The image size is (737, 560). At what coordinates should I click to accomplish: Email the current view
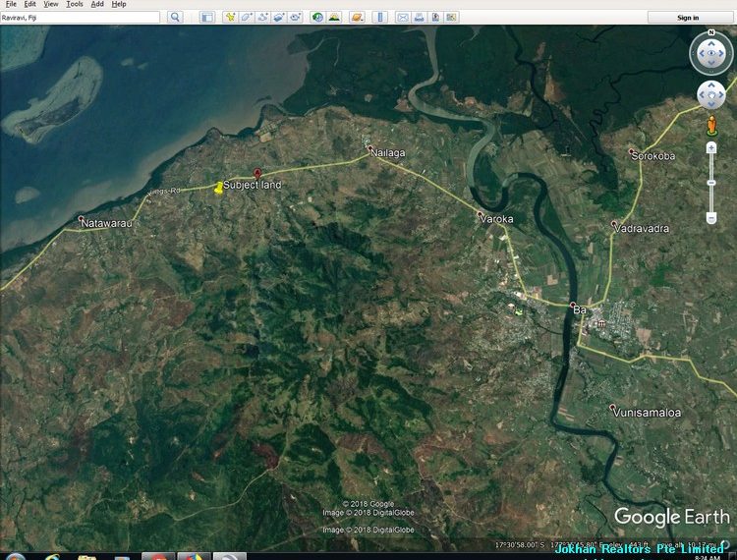click(403, 18)
